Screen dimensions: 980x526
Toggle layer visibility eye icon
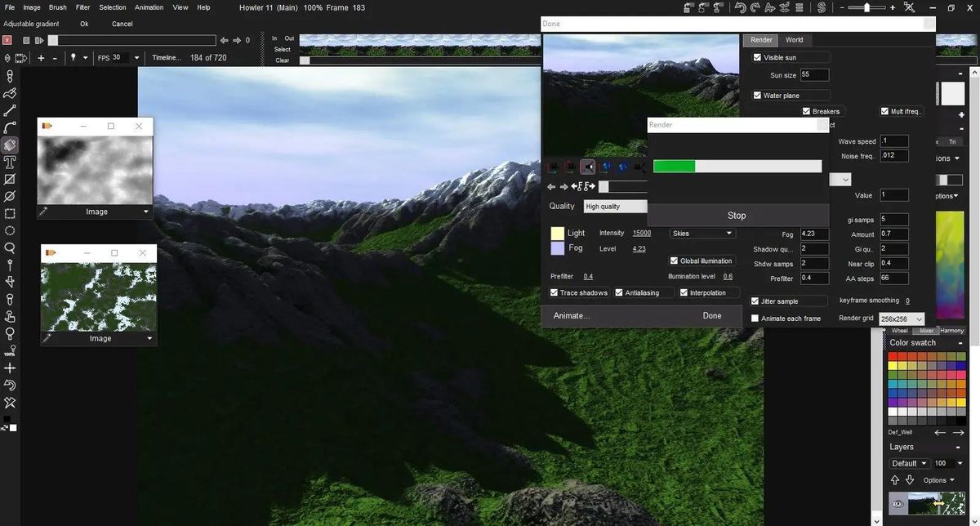(898, 504)
